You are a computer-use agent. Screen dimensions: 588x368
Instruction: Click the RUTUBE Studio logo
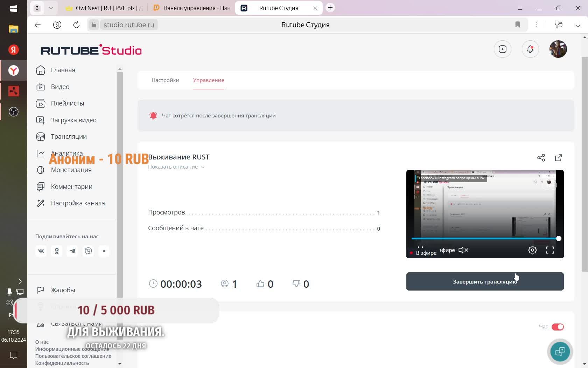pos(91,50)
